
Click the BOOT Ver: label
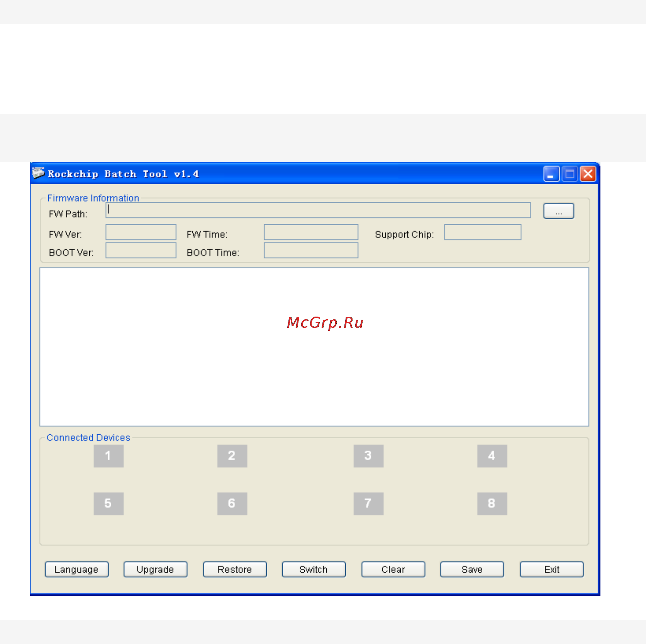[71, 253]
